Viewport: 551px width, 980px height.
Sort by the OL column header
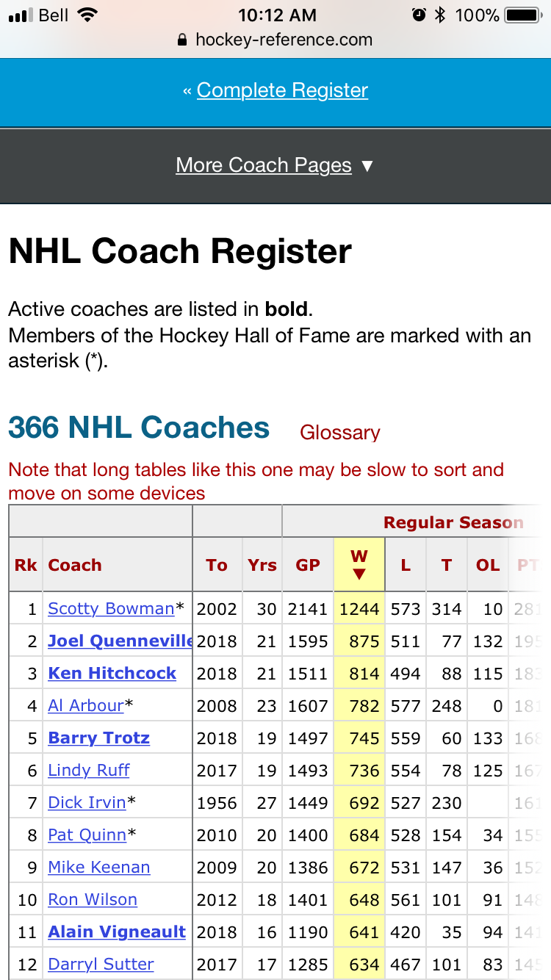(488, 565)
